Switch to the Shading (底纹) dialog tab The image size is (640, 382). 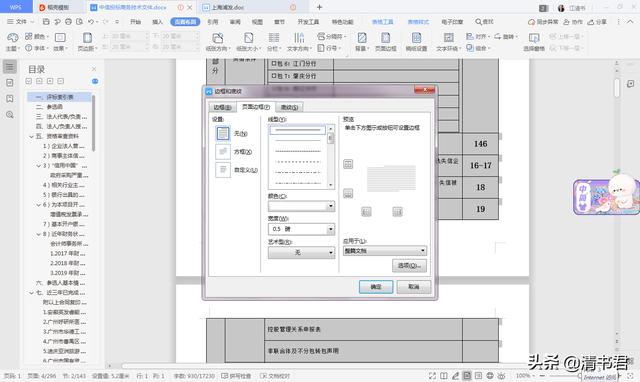point(289,107)
